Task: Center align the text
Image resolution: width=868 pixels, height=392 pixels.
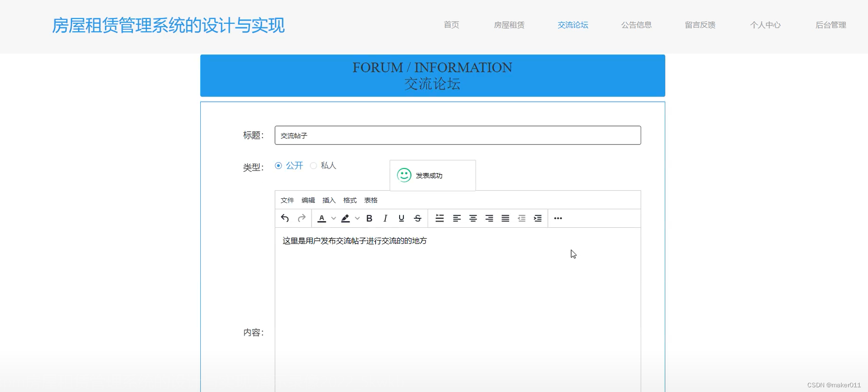Action: (473, 218)
